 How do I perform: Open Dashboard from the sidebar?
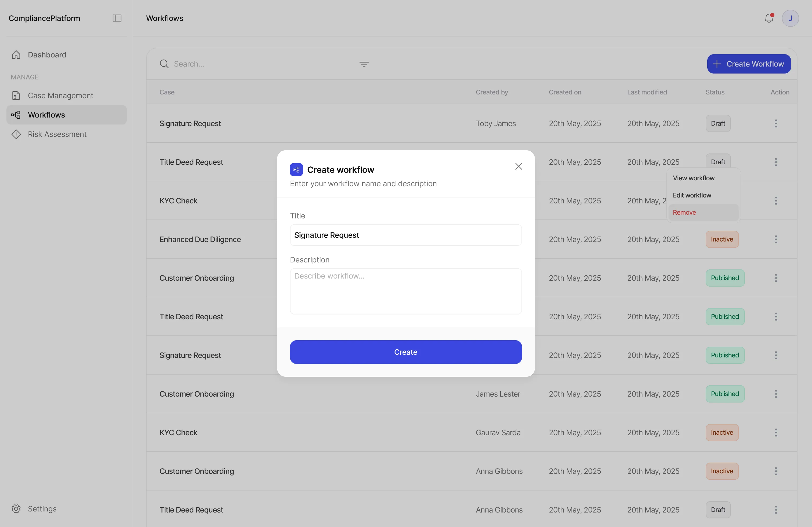coord(47,55)
